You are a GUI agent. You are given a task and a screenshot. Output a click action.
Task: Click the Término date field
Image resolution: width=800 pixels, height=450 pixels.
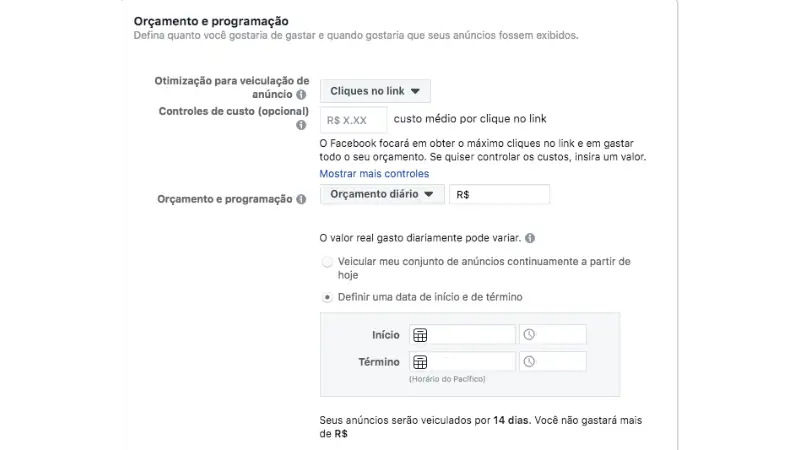click(x=472, y=362)
